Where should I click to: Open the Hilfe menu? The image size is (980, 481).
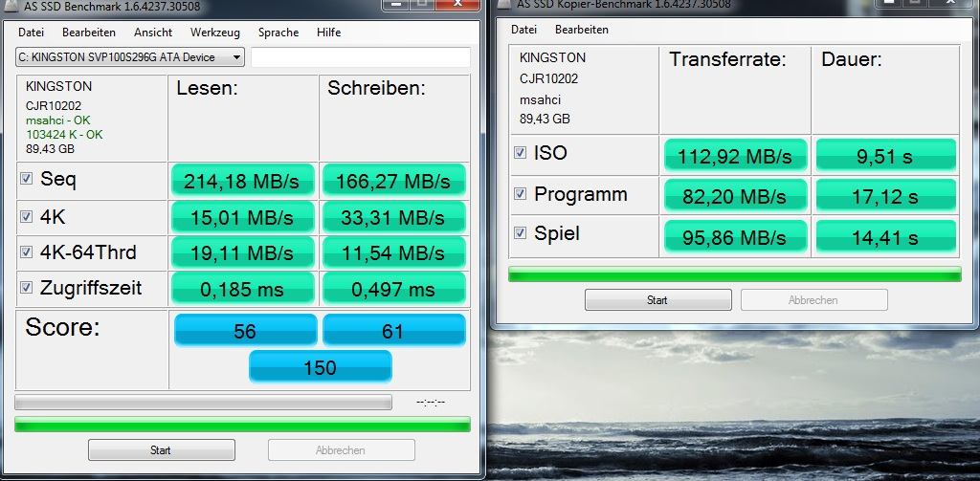tap(329, 33)
